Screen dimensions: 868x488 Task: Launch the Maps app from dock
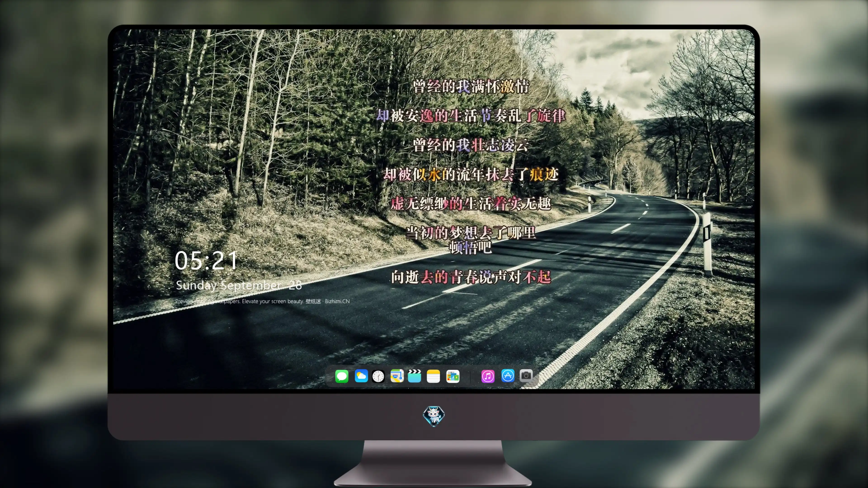pos(397,376)
